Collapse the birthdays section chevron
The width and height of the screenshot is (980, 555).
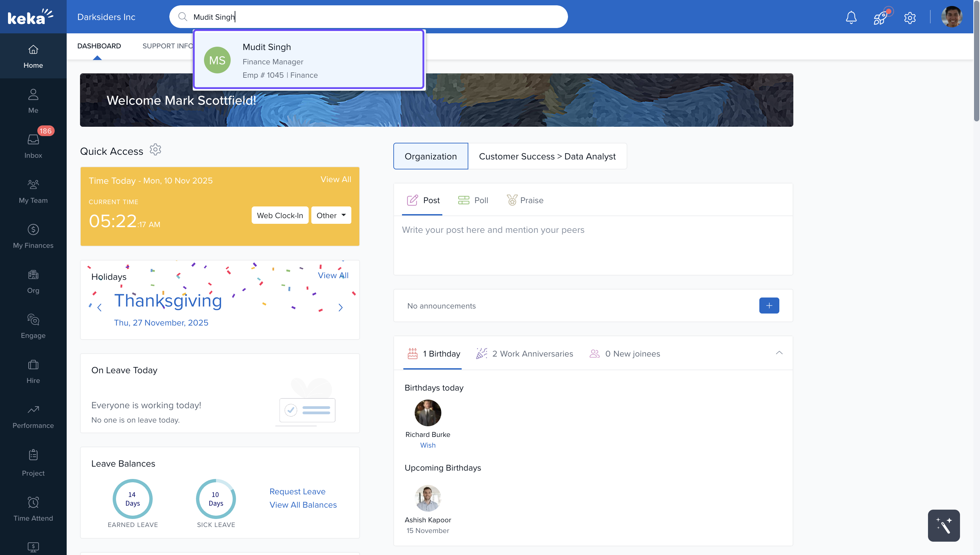pos(779,353)
